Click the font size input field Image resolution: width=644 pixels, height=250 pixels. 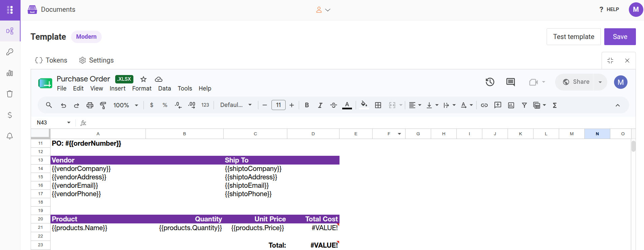point(279,105)
